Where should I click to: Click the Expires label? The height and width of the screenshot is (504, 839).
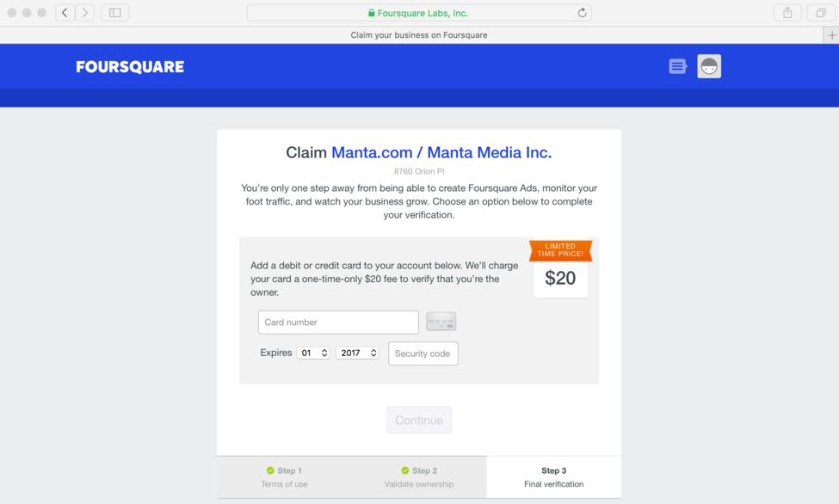275,353
